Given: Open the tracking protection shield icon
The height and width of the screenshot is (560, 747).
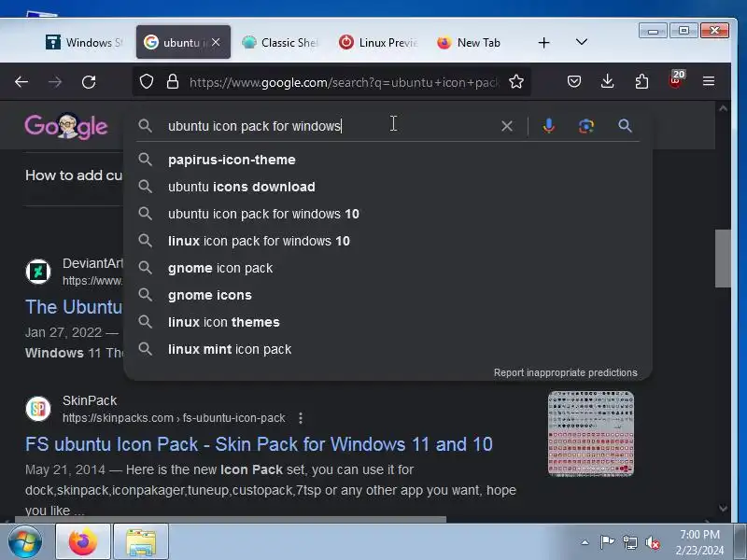Looking at the screenshot, I should [x=147, y=82].
